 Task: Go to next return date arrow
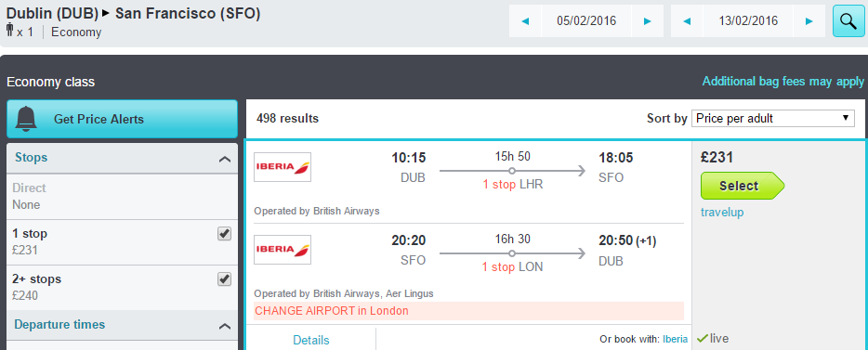[x=809, y=21]
